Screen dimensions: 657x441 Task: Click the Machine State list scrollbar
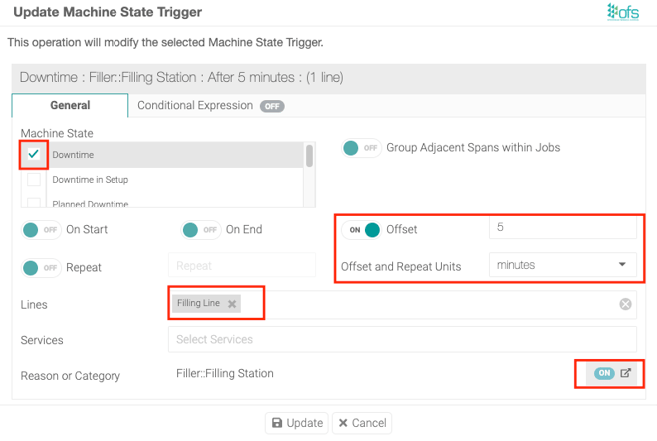tap(309, 156)
